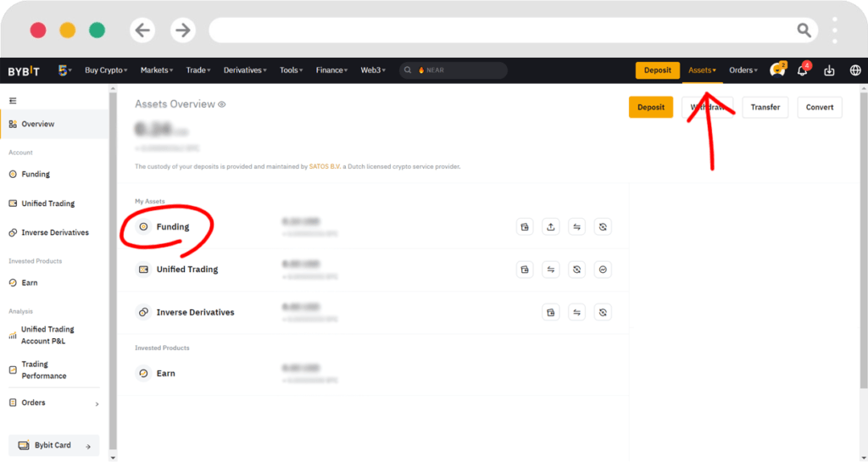This screenshot has height=462, width=868.
Task: Go forward using the browser forward arrow
Action: pyautogui.click(x=183, y=30)
